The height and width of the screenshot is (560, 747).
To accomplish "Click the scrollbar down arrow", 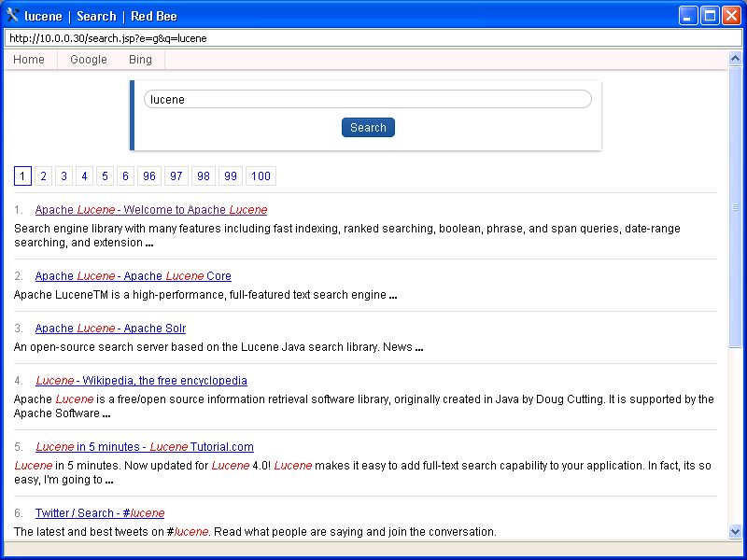I will coord(735,531).
